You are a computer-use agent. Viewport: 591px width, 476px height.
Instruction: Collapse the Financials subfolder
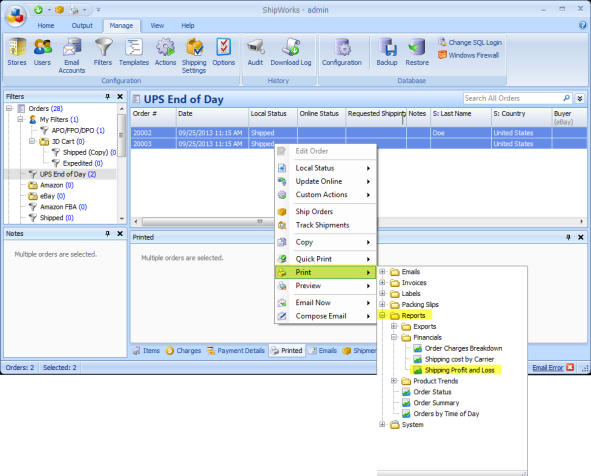[394, 337]
